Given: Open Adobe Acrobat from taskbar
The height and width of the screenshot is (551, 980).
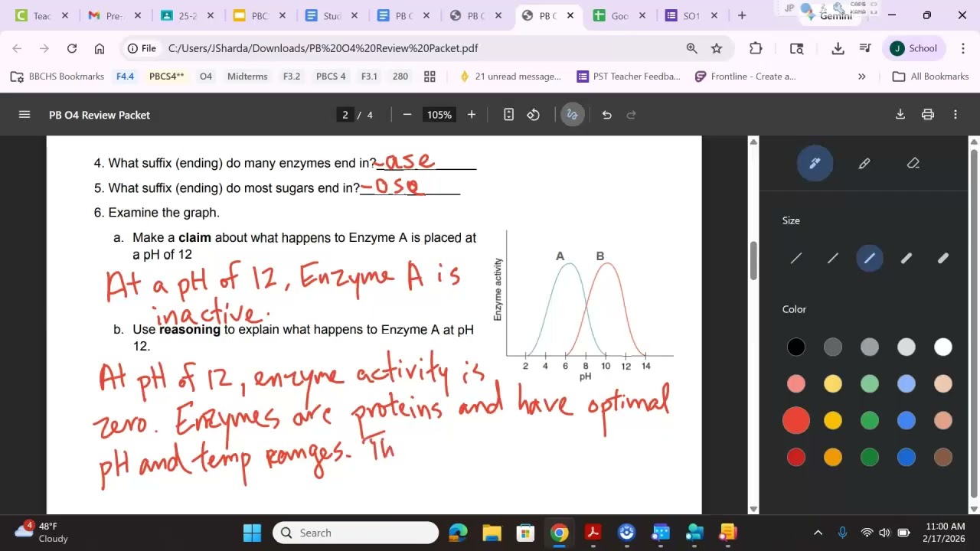Looking at the screenshot, I should tap(593, 533).
